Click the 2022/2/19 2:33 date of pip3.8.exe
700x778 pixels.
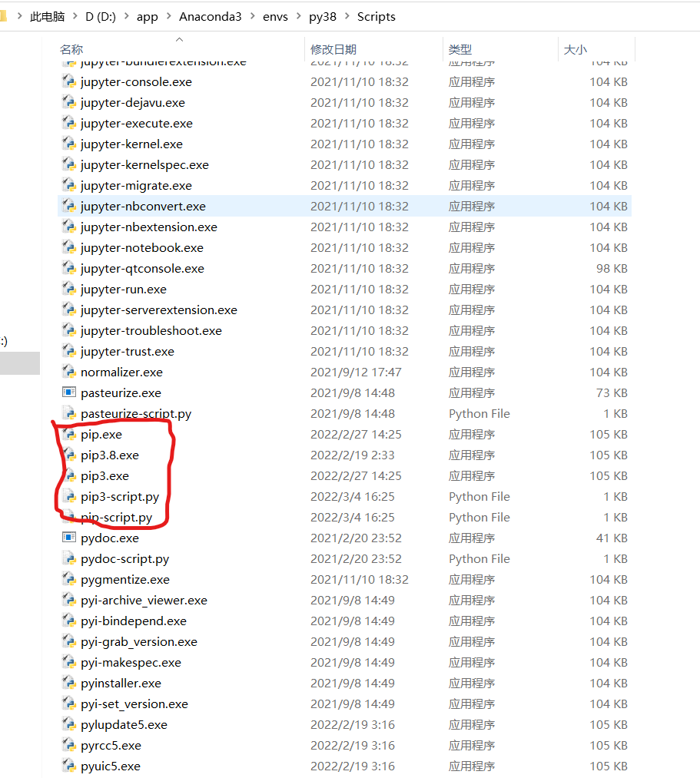(353, 455)
